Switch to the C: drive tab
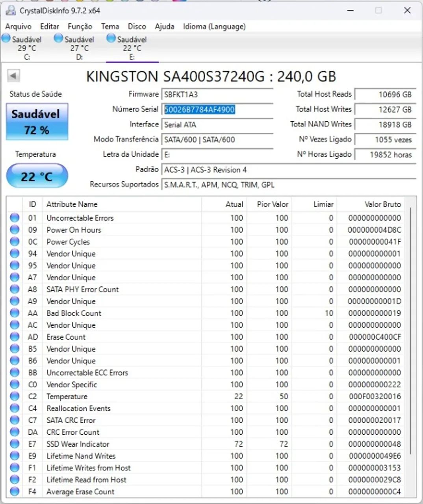Image resolution: width=423 pixels, height=504 pixels. (27, 48)
